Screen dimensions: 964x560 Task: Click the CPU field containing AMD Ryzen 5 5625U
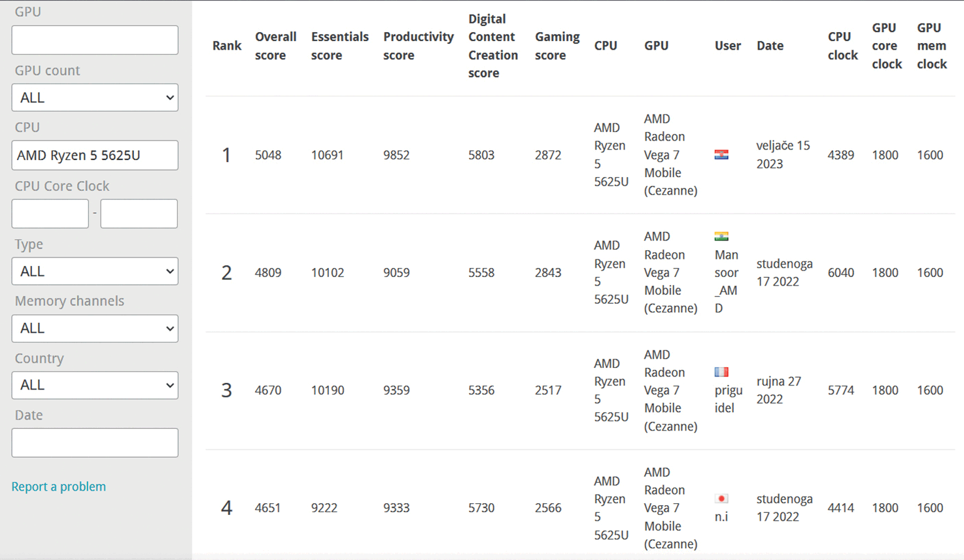95,156
